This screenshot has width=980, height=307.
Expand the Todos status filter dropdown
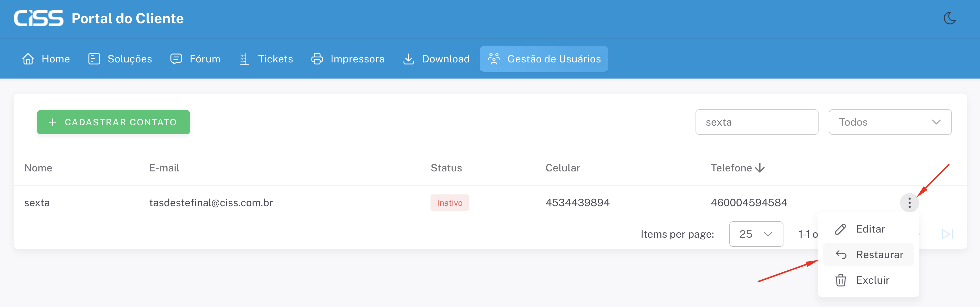click(x=890, y=122)
